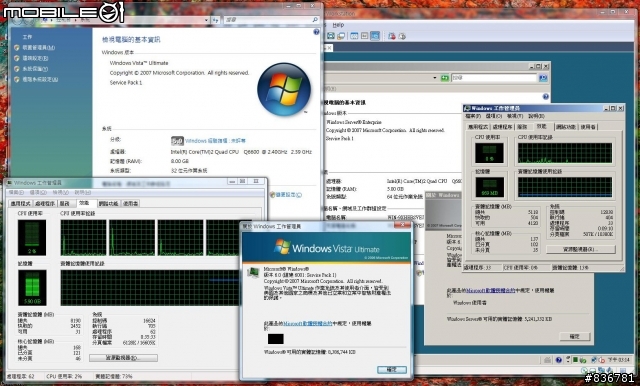
Task: Click the Change settings link in System window
Action: click(x=289, y=195)
